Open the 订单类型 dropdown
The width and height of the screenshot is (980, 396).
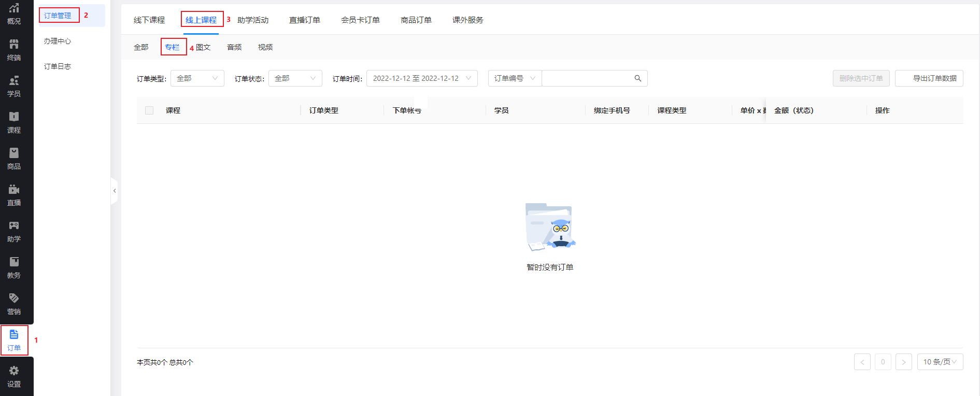197,78
